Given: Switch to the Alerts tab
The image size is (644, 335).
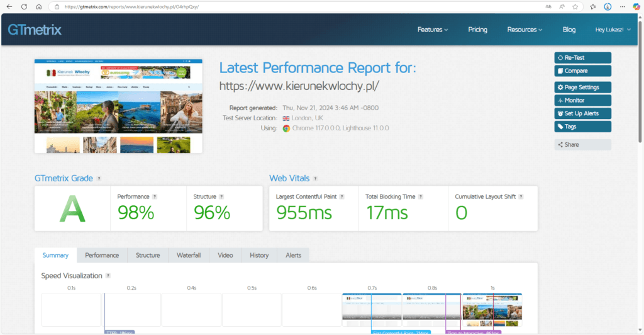Looking at the screenshot, I should pos(293,255).
